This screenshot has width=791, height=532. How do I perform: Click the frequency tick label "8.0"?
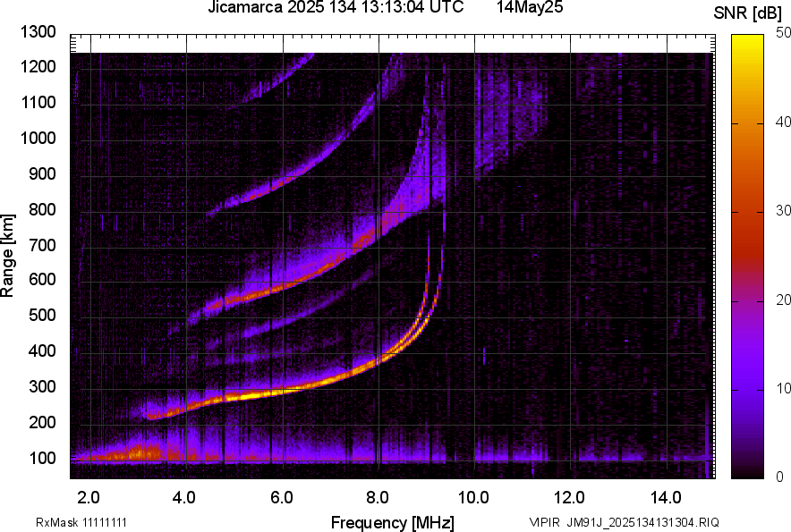(x=377, y=498)
